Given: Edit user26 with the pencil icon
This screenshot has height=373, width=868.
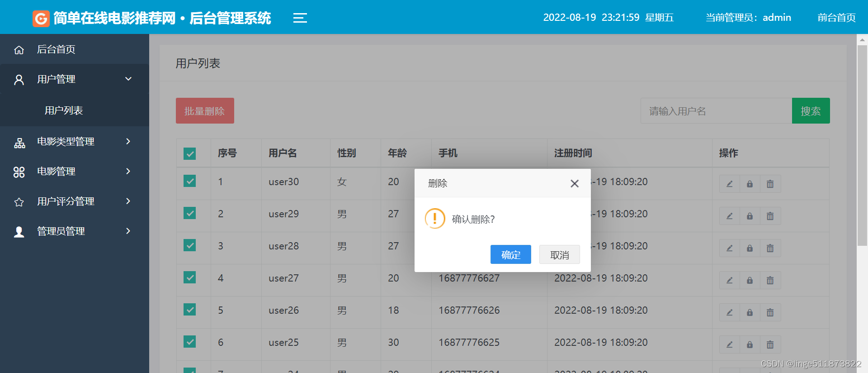Looking at the screenshot, I should pos(730,312).
